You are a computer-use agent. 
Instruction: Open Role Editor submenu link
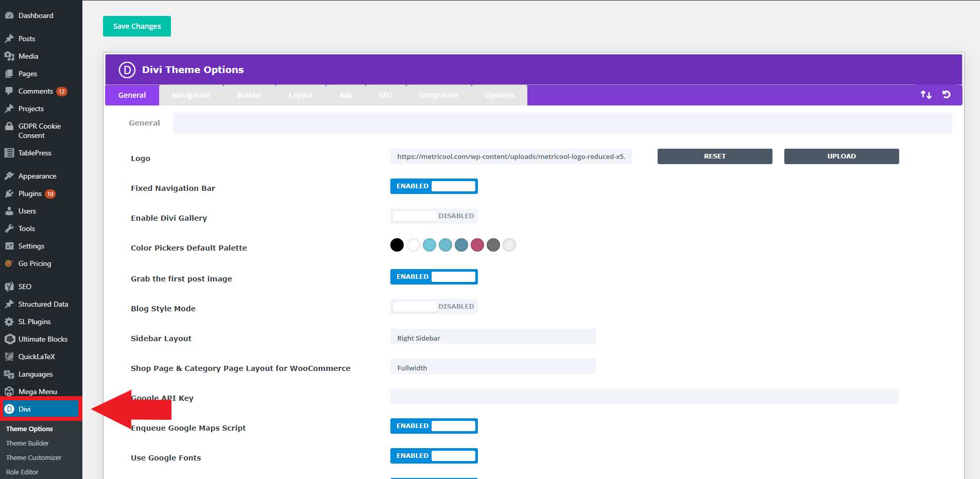tap(22, 472)
